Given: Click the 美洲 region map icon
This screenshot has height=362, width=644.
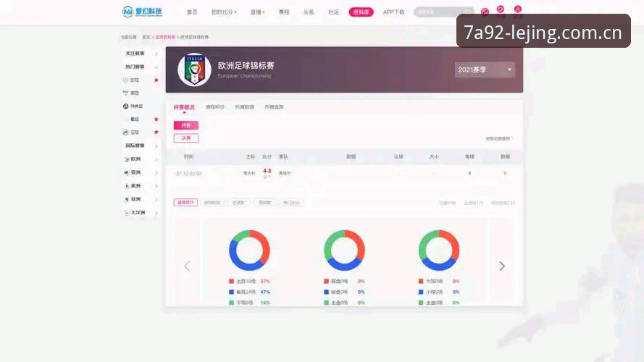Looking at the screenshot, I should [x=127, y=186].
